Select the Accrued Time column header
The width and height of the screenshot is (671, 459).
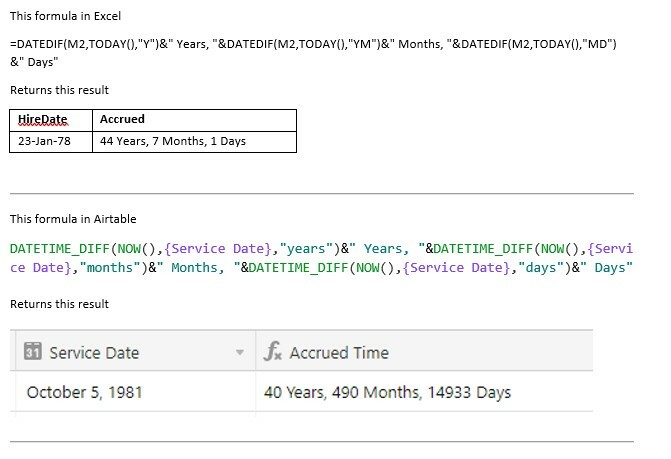click(424, 351)
